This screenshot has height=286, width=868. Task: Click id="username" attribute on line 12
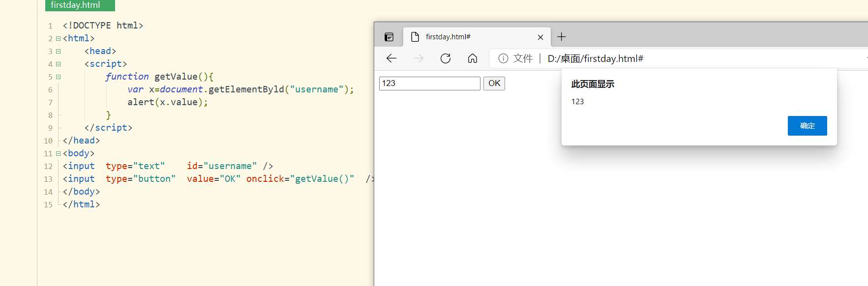pyautogui.click(x=222, y=166)
